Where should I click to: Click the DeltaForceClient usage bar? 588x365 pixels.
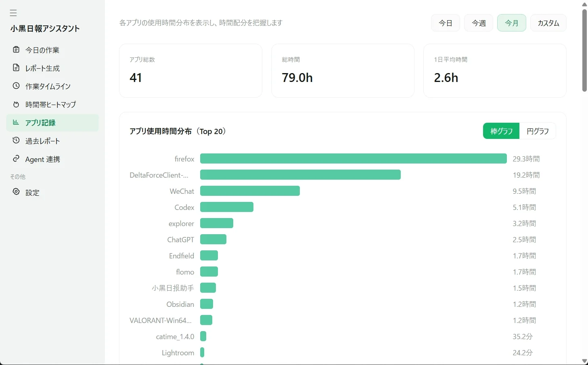click(300, 175)
